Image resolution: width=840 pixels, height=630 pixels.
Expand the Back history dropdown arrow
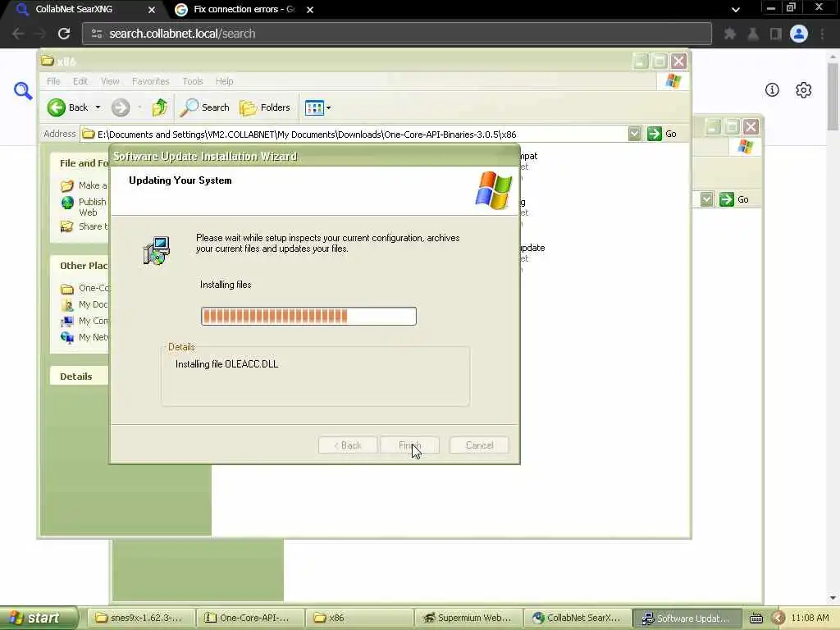click(98, 107)
